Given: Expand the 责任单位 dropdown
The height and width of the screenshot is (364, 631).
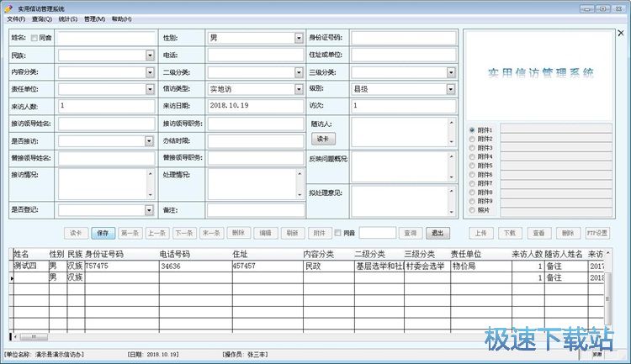Looking at the screenshot, I should [x=150, y=89].
